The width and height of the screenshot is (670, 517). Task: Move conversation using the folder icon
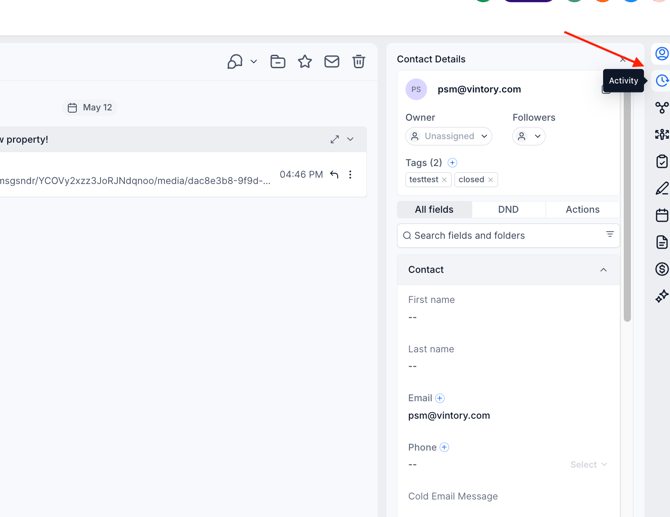278,62
